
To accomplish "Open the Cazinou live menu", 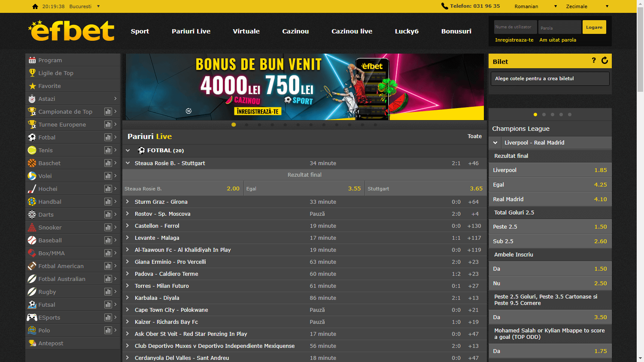I will pyautogui.click(x=352, y=31).
